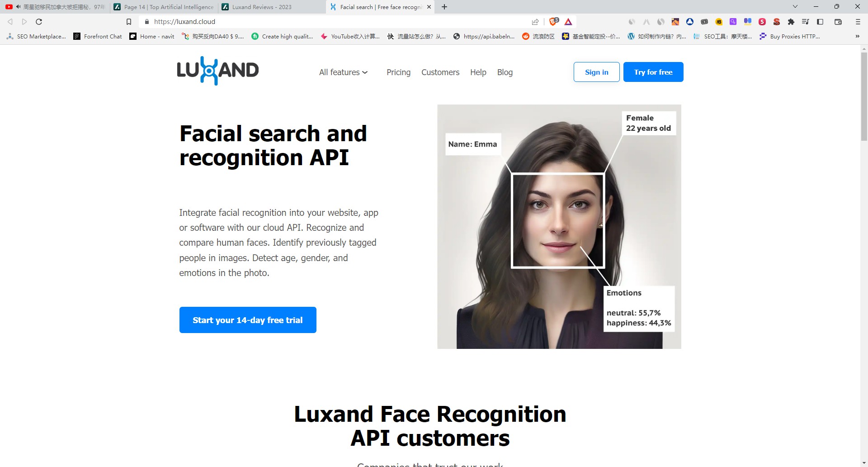This screenshot has width=868, height=467.
Task: Start your 14-day free trial
Action: pos(248,320)
